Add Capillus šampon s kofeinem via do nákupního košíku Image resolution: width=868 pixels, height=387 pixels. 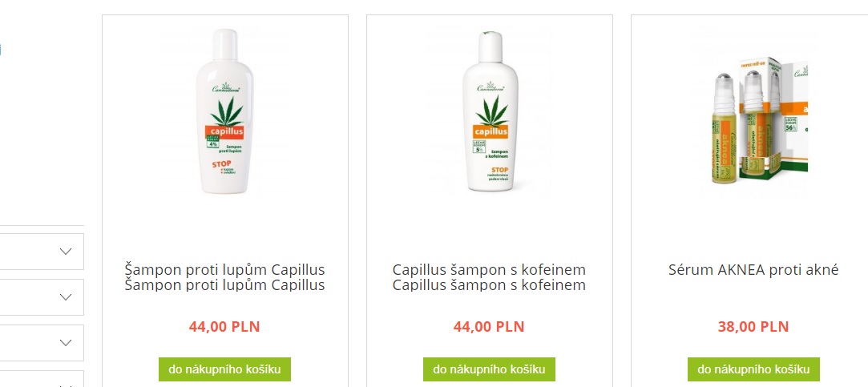[490, 369]
